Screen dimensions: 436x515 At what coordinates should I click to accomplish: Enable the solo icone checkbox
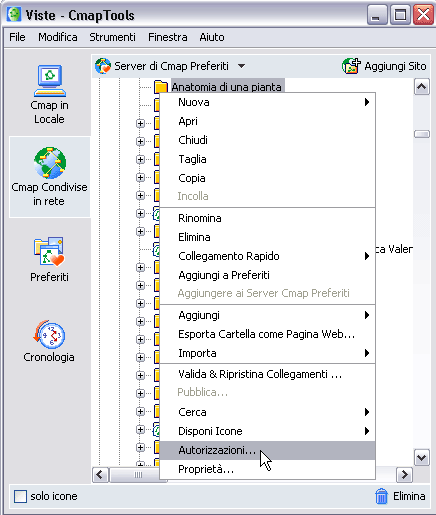pyautogui.click(x=20, y=496)
